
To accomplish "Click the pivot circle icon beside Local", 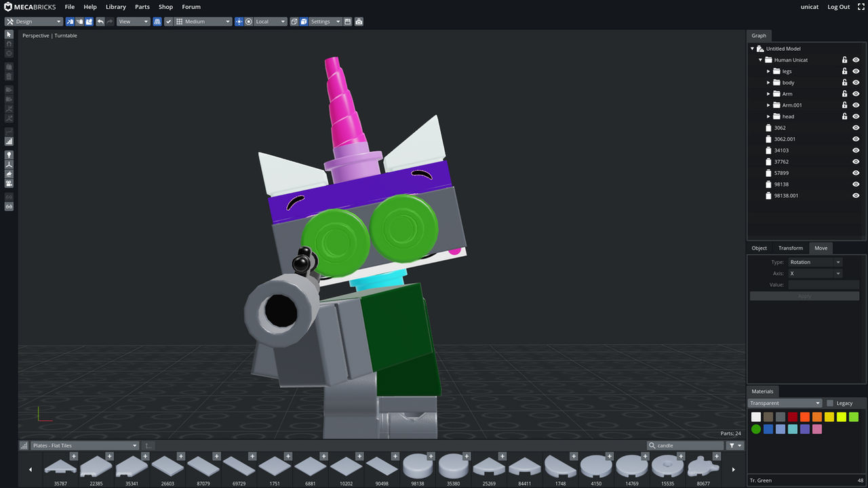I will pos(248,22).
